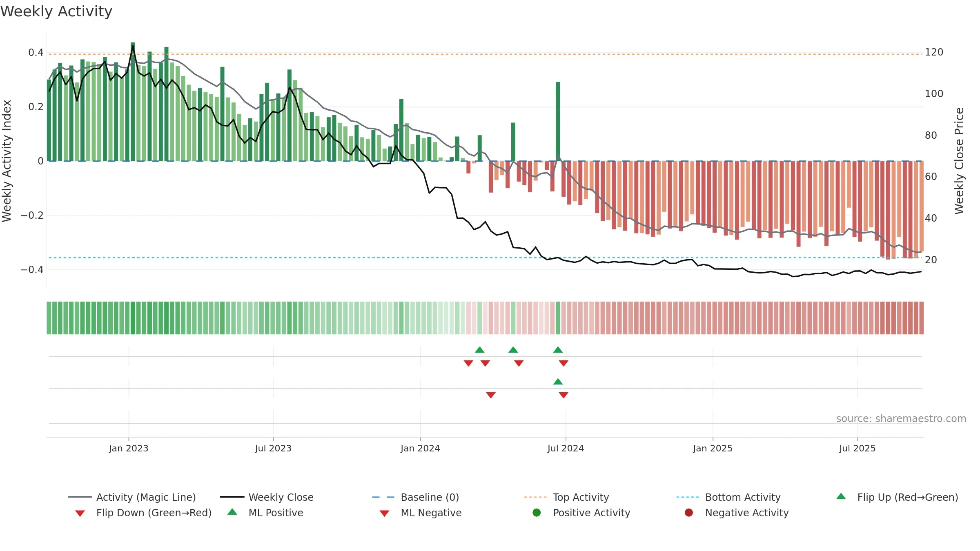Image resolution: width=980 pixels, height=551 pixels.
Task: Toggle the Flip Down (Green→Red) legend entry
Action: click(143, 513)
